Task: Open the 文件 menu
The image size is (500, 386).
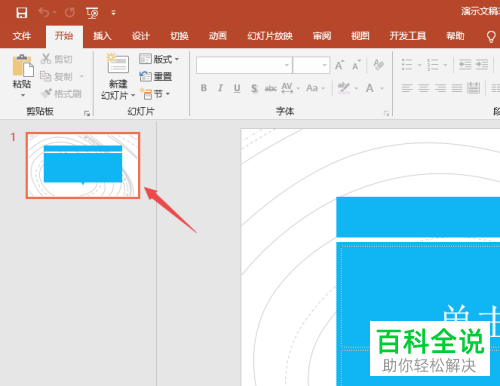Action: (22, 36)
